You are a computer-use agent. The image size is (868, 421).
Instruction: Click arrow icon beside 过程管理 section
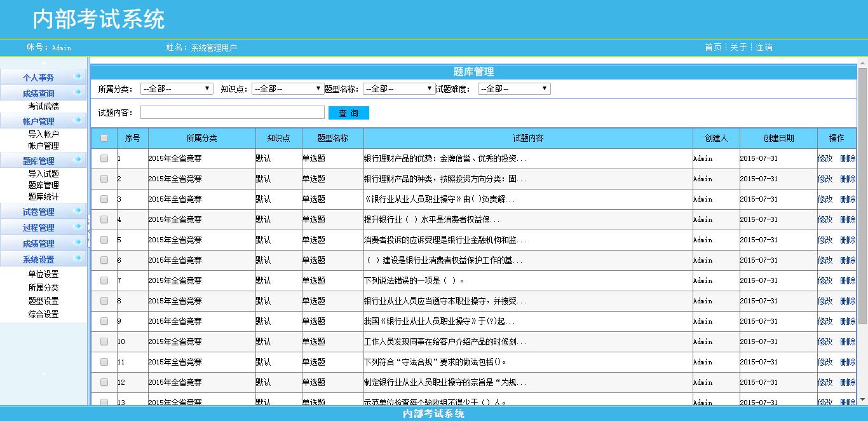tap(78, 226)
